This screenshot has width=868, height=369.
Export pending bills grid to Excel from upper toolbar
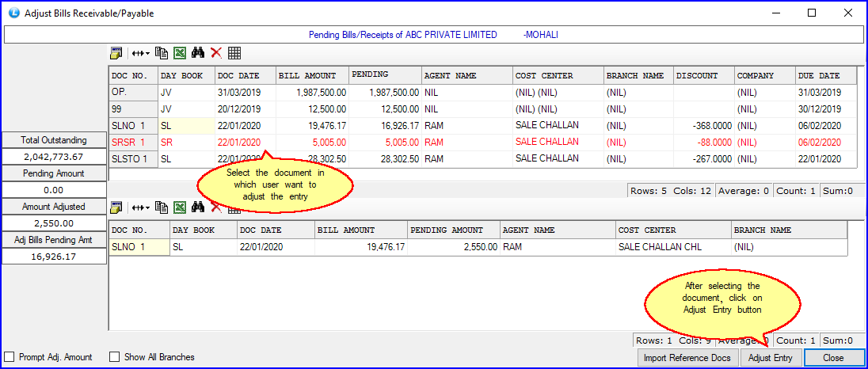(179, 53)
